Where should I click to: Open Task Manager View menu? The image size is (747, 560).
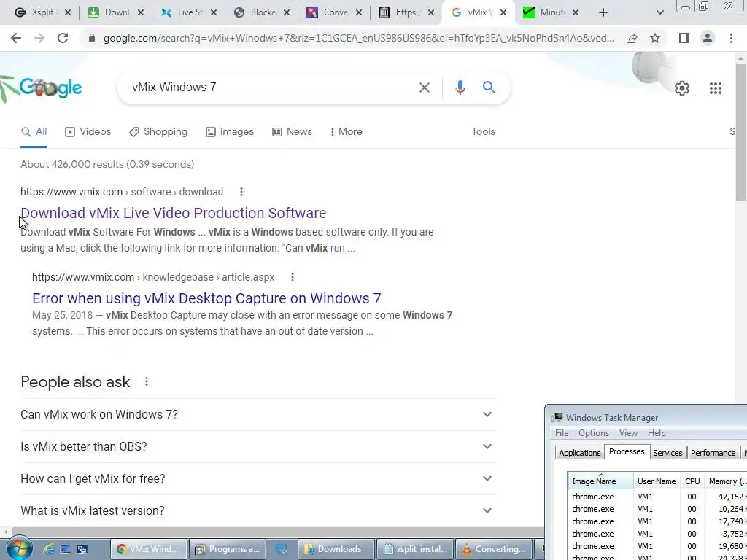click(x=628, y=433)
